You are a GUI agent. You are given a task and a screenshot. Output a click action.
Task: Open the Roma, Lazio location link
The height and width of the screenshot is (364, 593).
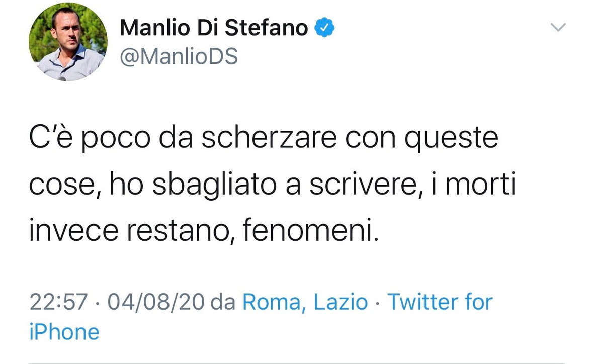click(x=305, y=302)
